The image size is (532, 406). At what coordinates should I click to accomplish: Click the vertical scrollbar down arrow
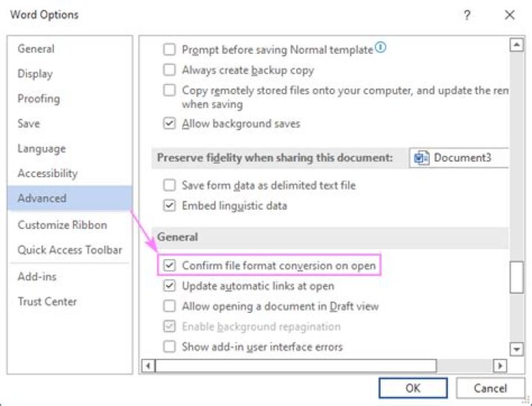point(516,348)
